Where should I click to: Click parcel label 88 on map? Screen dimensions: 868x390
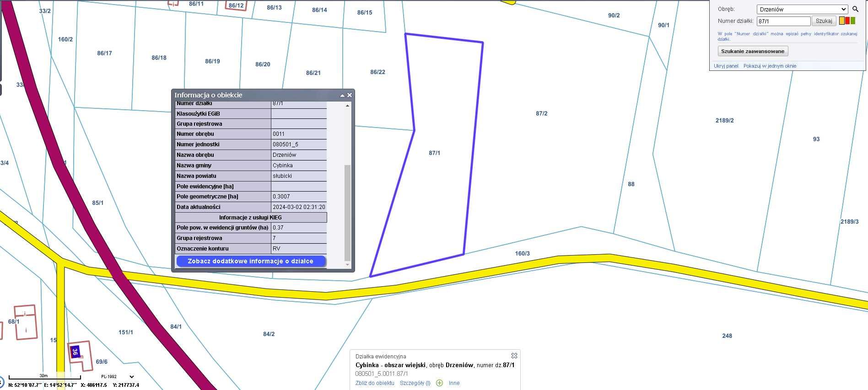(x=631, y=184)
